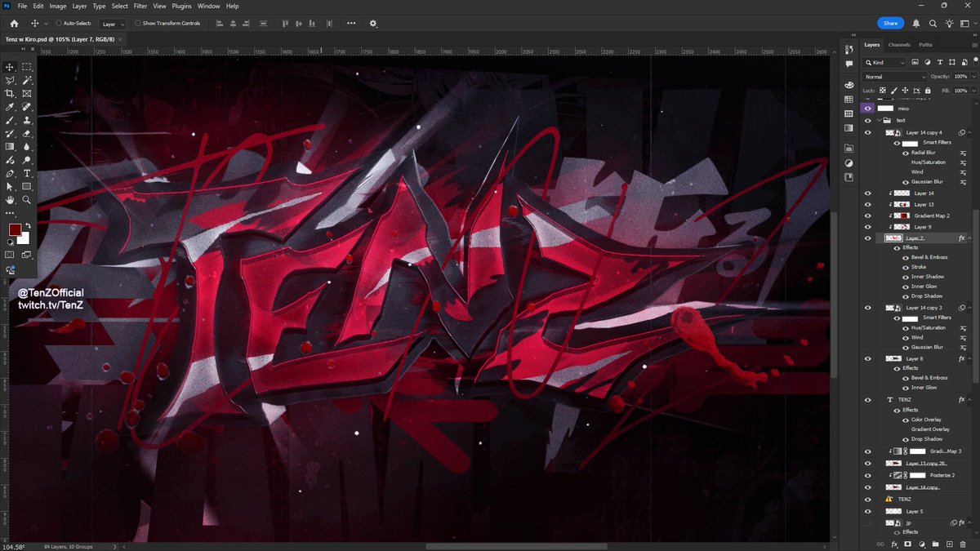Viewport: 980px width, 551px height.
Task: Select the Move tool
Action: [10, 67]
